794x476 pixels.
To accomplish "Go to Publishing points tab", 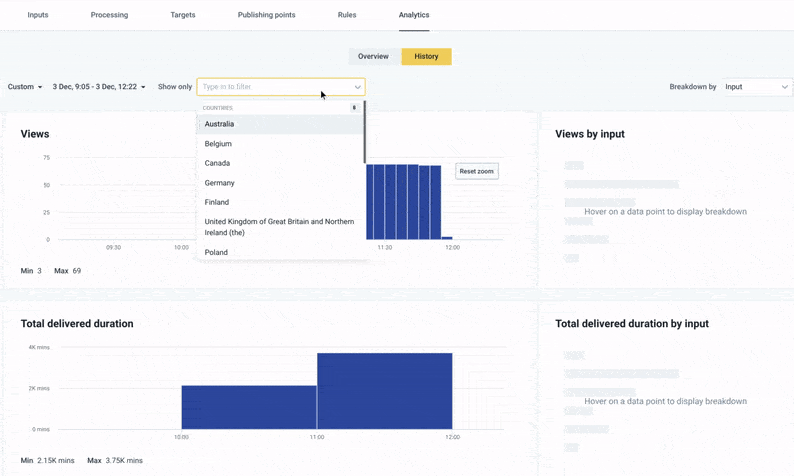I will tap(266, 15).
